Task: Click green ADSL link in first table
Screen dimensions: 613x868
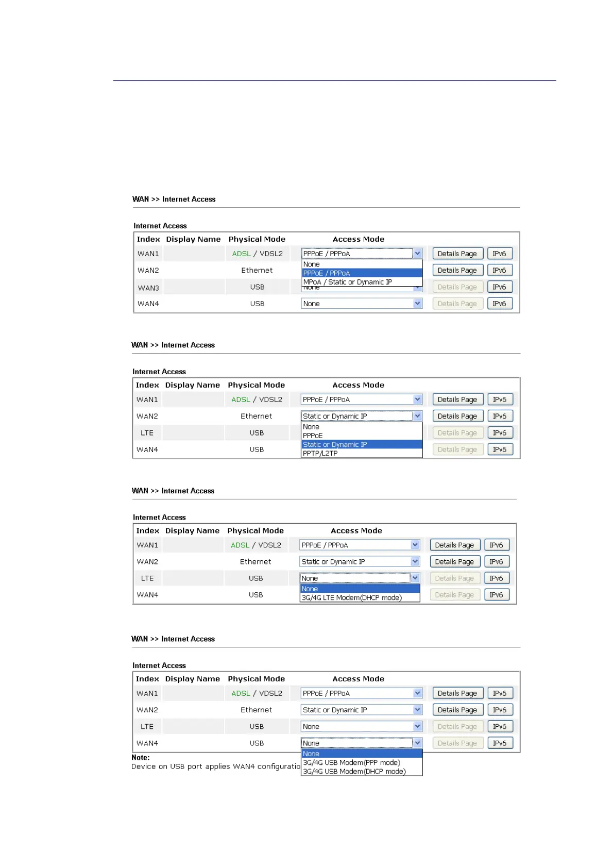Action: point(241,254)
